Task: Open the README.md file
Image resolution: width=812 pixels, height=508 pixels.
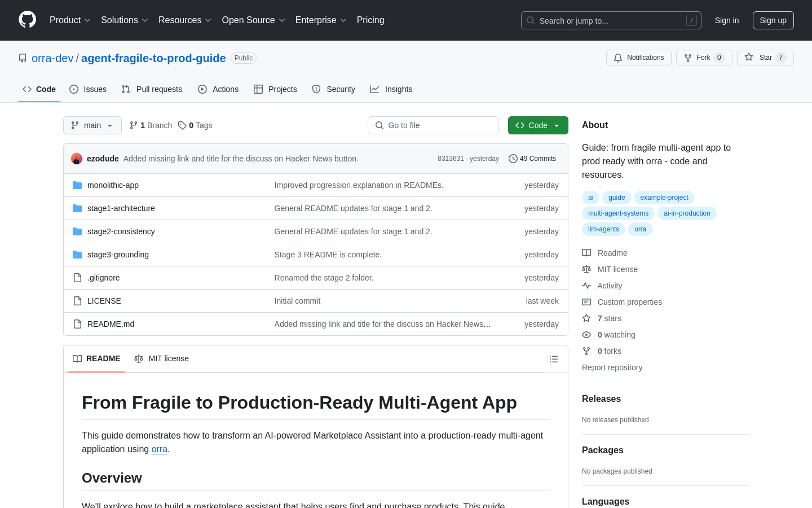Action: (111, 324)
